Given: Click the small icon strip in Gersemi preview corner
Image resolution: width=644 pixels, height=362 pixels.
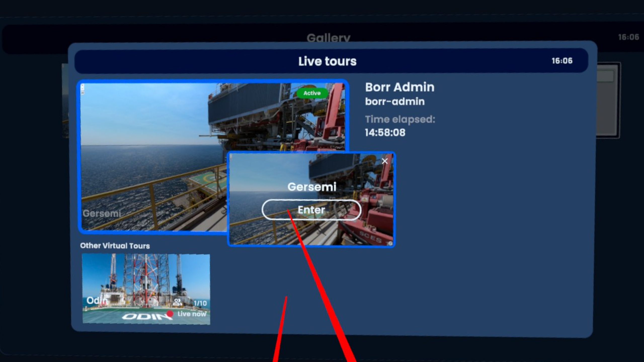Looking at the screenshot, I should click(x=83, y=89).
